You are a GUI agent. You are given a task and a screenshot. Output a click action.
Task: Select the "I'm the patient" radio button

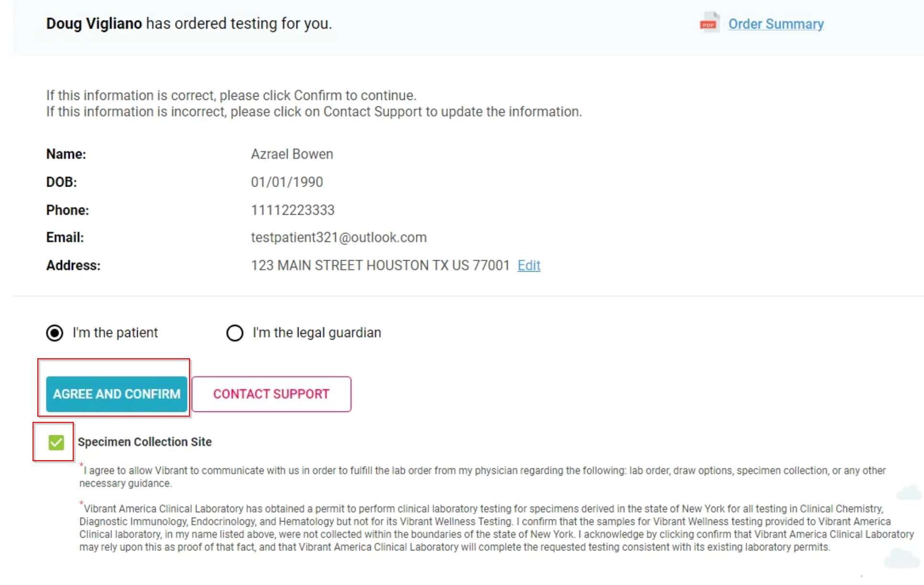tap(55, 333)
